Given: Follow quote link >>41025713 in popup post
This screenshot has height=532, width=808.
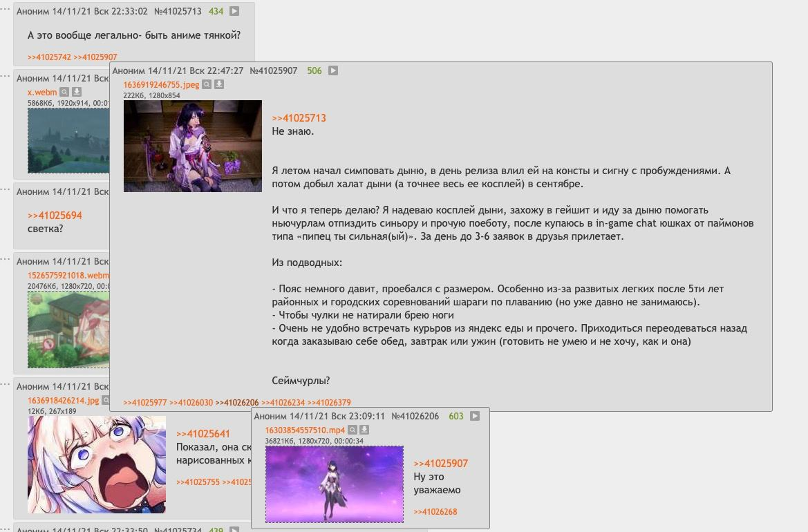Looking at the screenshot, I should pos(299,118).
